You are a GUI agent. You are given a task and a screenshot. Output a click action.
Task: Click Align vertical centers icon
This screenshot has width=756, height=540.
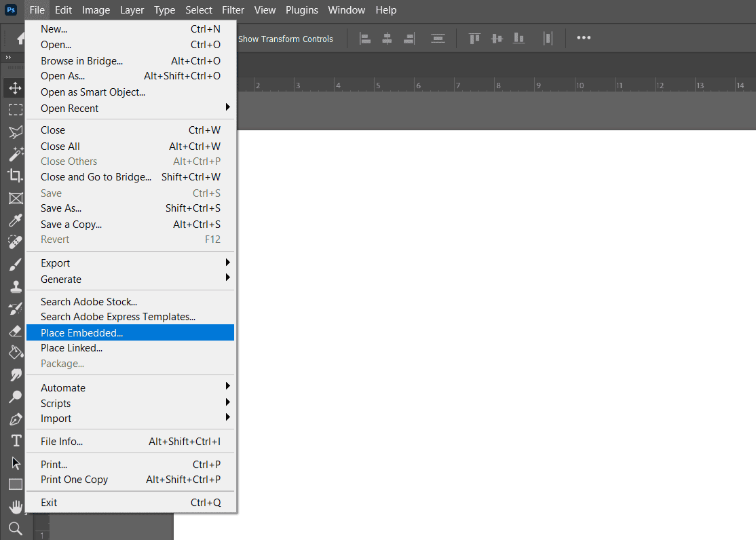(x=497, y=39)
